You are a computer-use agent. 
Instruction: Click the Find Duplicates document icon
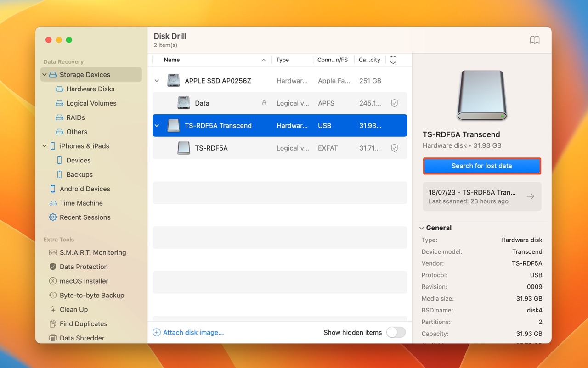[53, 323]
